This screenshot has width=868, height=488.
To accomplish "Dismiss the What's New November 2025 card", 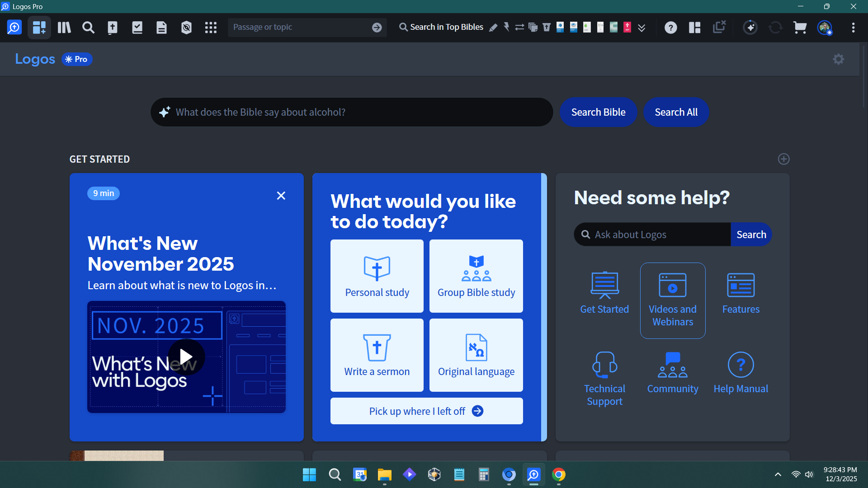I will coord(281,196).
